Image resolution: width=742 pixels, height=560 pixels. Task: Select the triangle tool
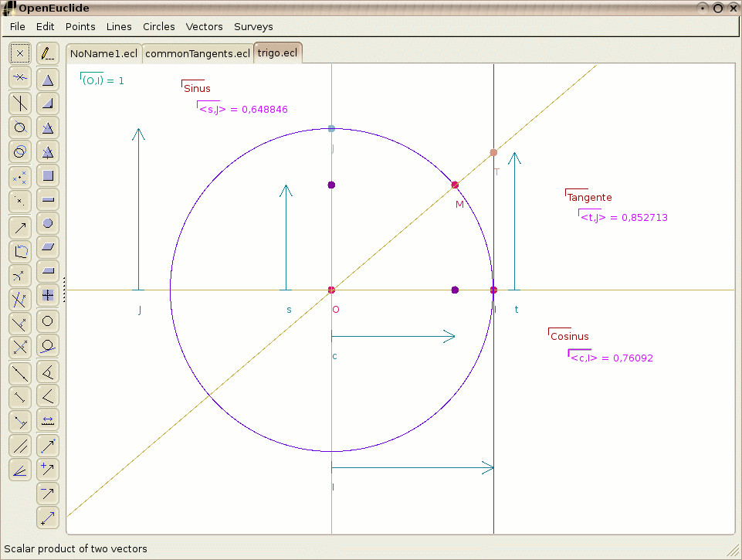(x=48, y=80)
